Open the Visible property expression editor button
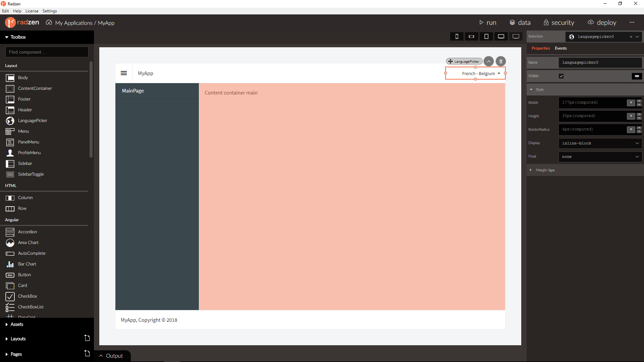The width and height of the screenshot is (644, 362). coord(637,76)
